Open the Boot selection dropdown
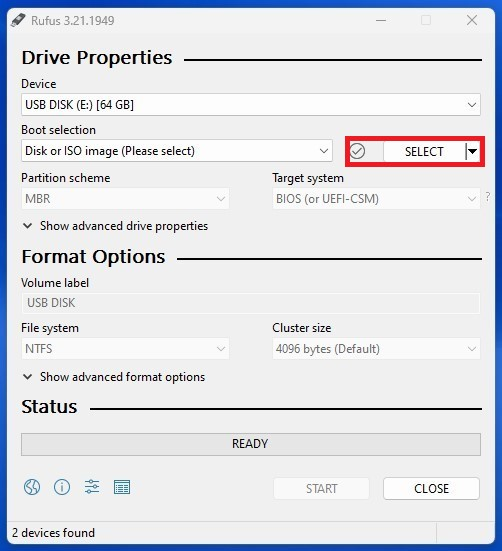The width and height of the screenshot is (502, 551). click(177, 151)
